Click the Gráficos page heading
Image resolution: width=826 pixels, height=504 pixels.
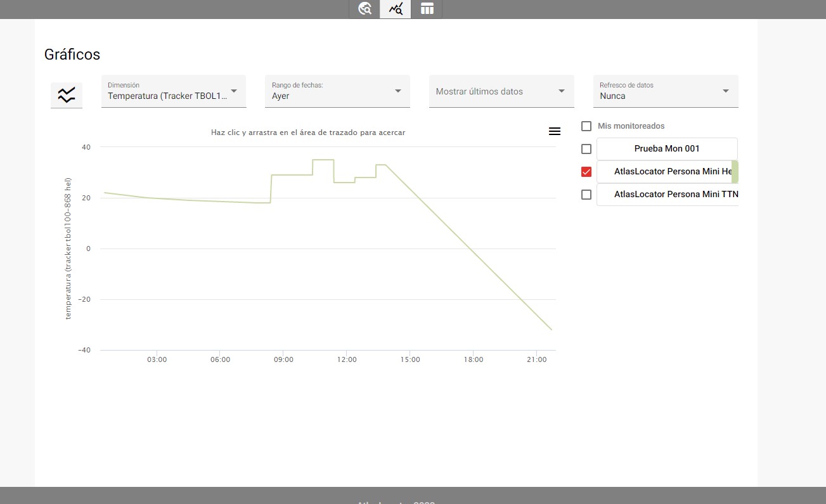72,55
